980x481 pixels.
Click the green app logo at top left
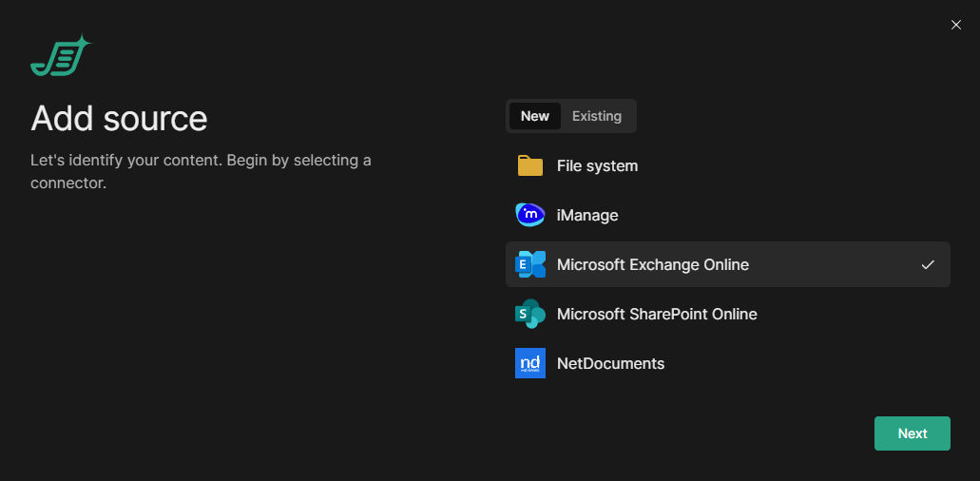click(60, 56)
